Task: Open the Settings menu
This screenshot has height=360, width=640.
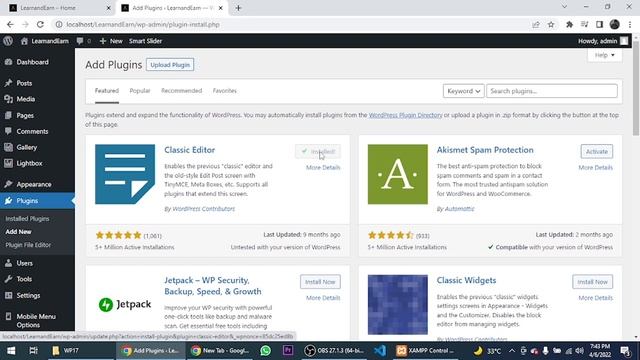Action: (28, 295)
